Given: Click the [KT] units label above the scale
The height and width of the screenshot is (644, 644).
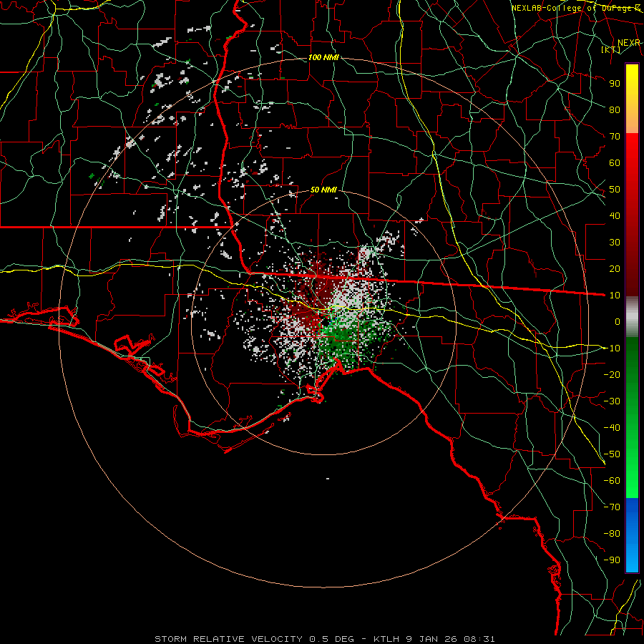Looking at the screenshot, I should (x=611, y=49).
